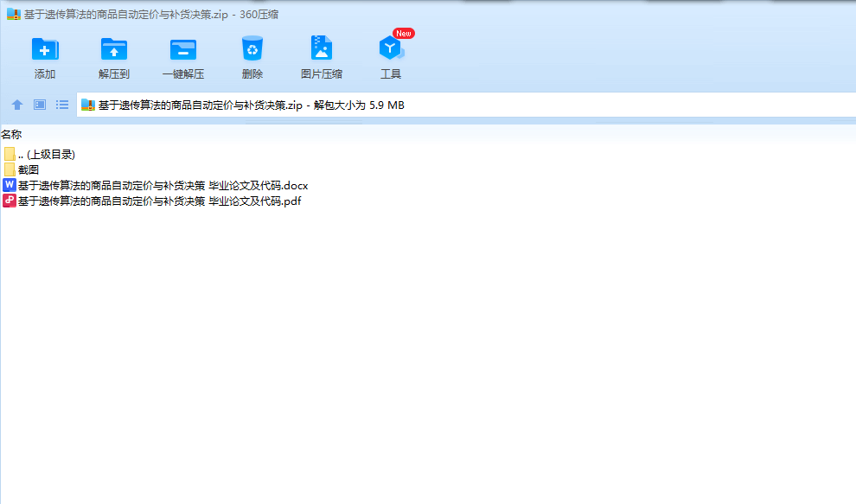Click the 删除 (Delete) recycle bin icon
The image size is (856, 504).
coord(252,48)
